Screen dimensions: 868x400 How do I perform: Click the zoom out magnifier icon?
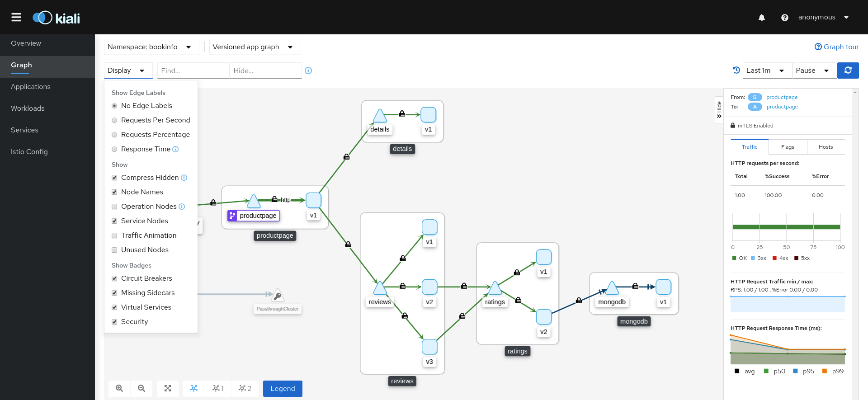point(142,388)
